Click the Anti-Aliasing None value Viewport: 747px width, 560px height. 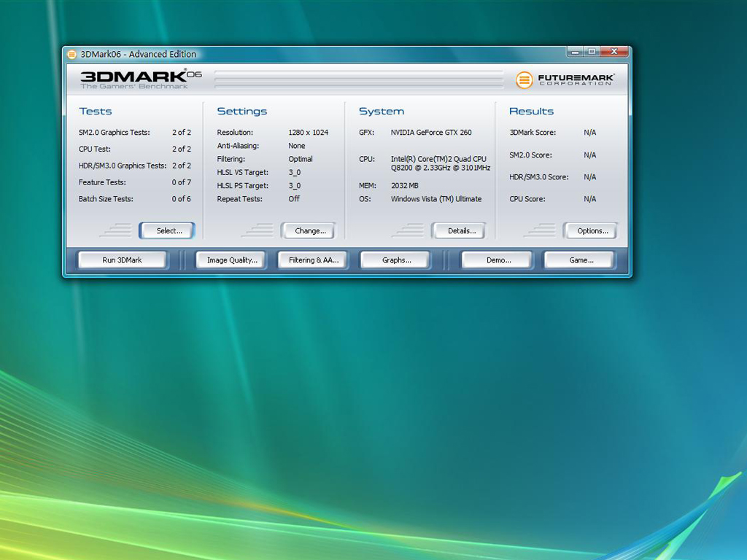pyautogui.click(x=297, y=146)
